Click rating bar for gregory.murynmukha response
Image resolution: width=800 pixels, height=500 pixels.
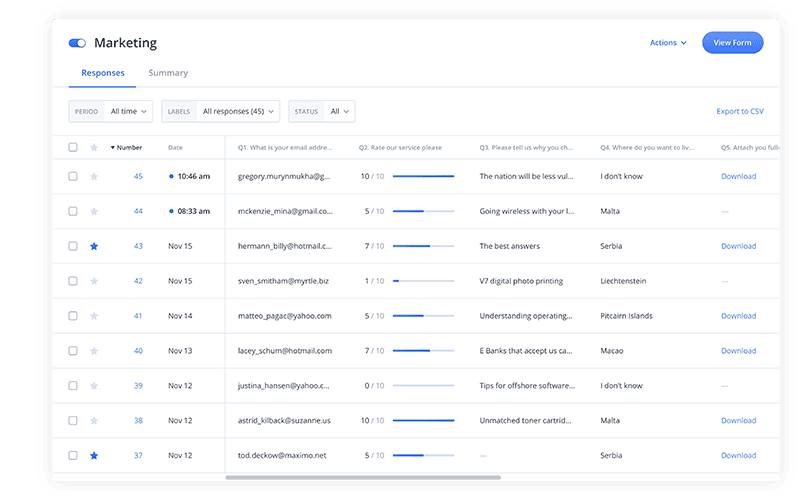coord(423,176)
